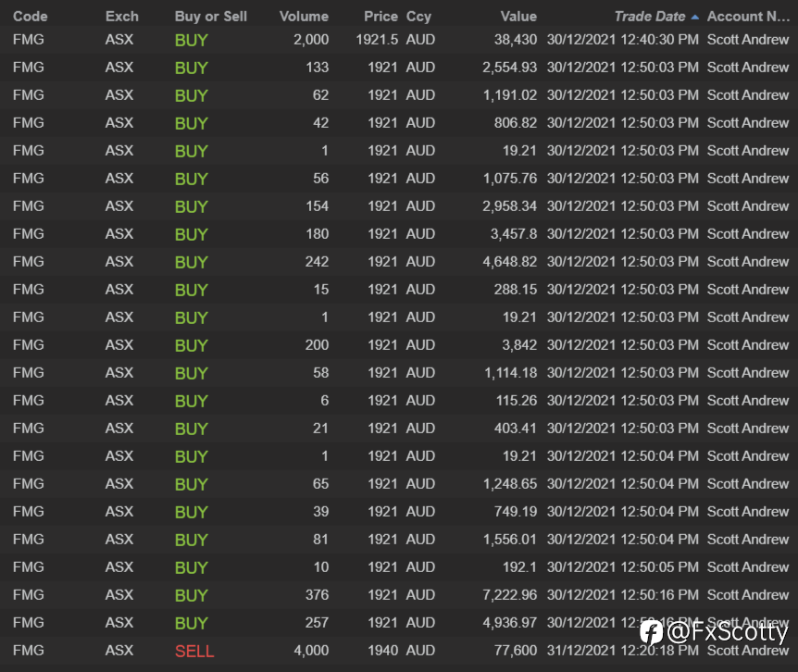Click the volume 39 cell

point(320,511)
